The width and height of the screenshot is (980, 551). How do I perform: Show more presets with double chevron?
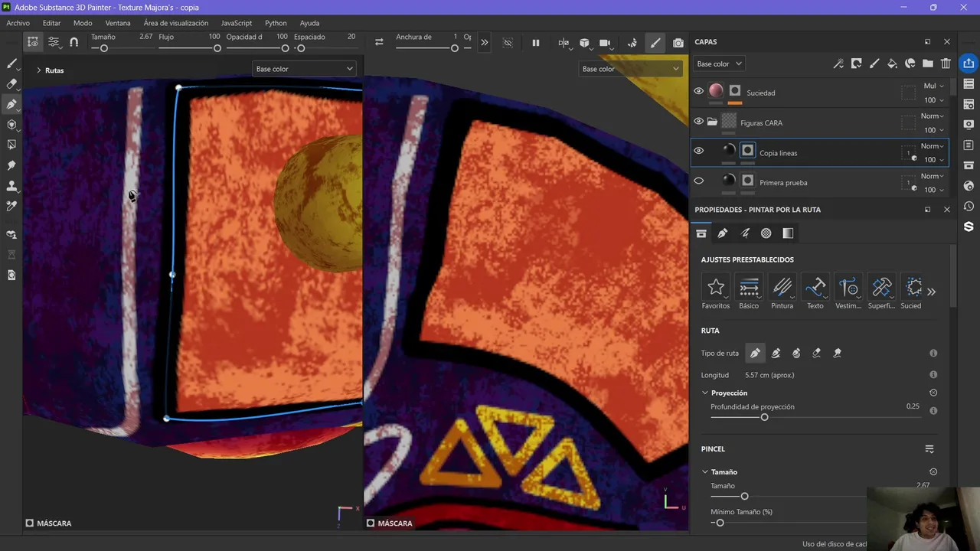(932, 292)
